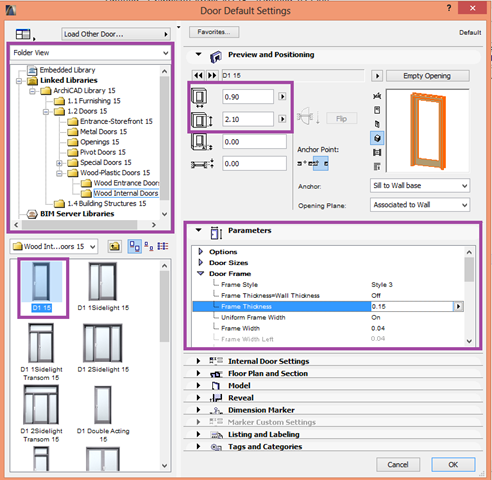The image size is (492, 480).
Task: Expand the Model panel
Action: pyautogui.click(x=198, y=385)
